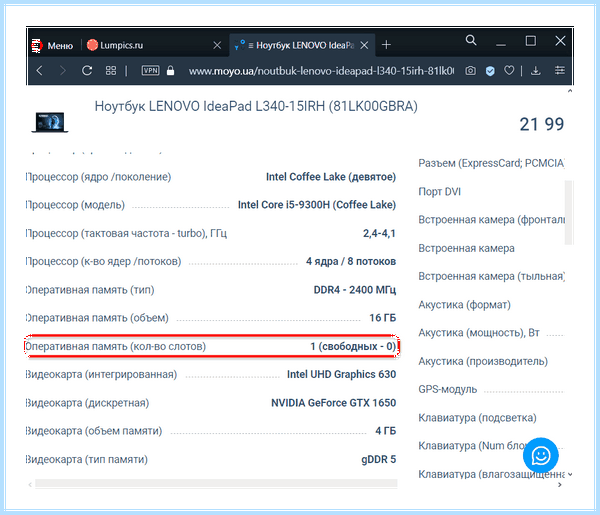Image resolution: width=600 pixels, height=515 pixels.
Task: Close the Lumpics.ru tab
Action: [x=217, y=45]
